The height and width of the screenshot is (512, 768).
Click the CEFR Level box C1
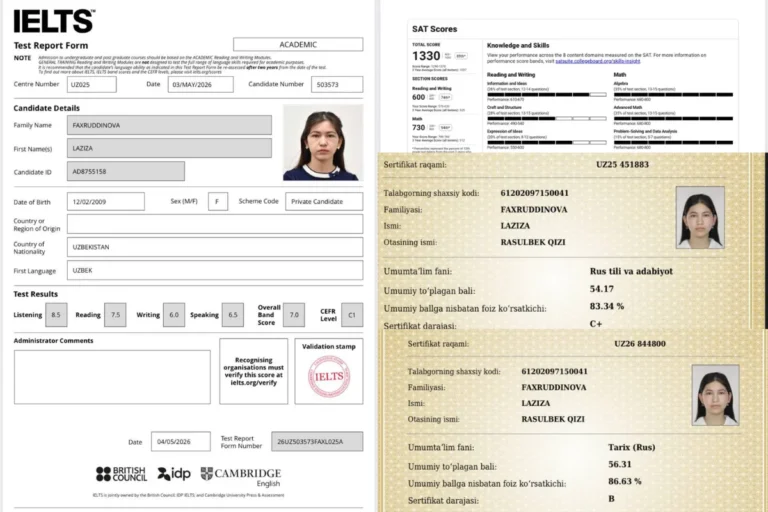(x=352, y=315)
